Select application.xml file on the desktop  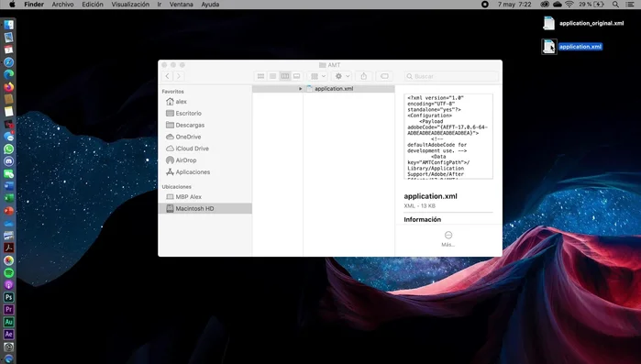click(572, 47)
